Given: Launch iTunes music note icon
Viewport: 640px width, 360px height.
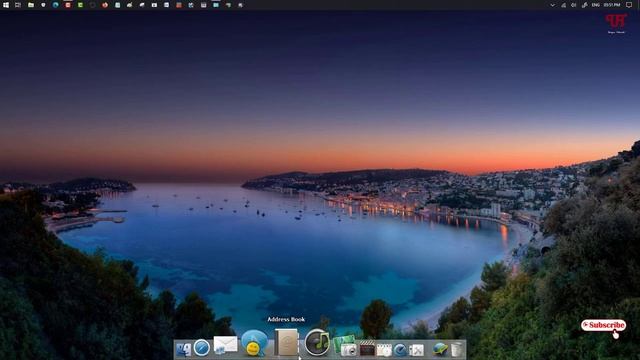Looking at the screenshot, I should point(317,342).
